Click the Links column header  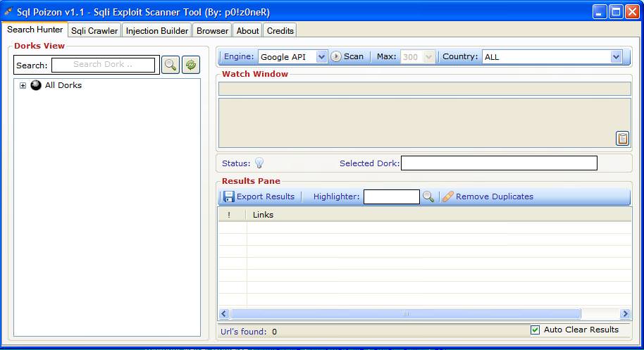pyautogui.click(x=439, y=215)
